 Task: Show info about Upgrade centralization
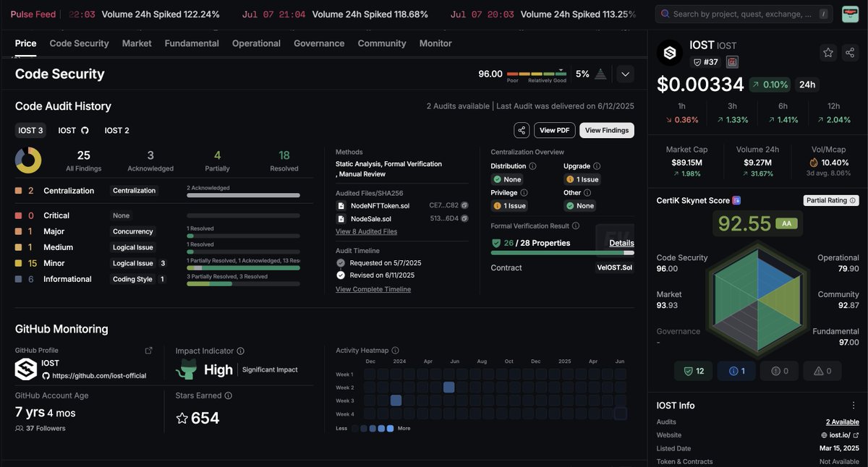597,166
